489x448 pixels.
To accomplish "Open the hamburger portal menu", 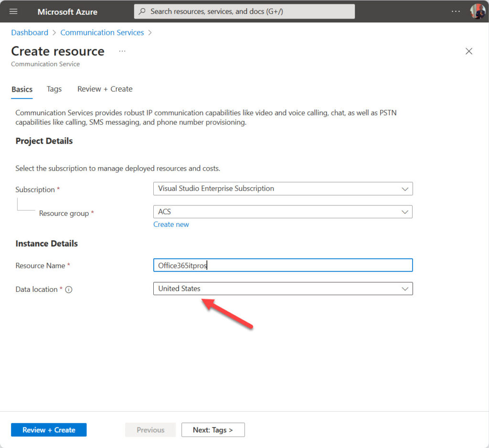I will click(x=13, y=11).
